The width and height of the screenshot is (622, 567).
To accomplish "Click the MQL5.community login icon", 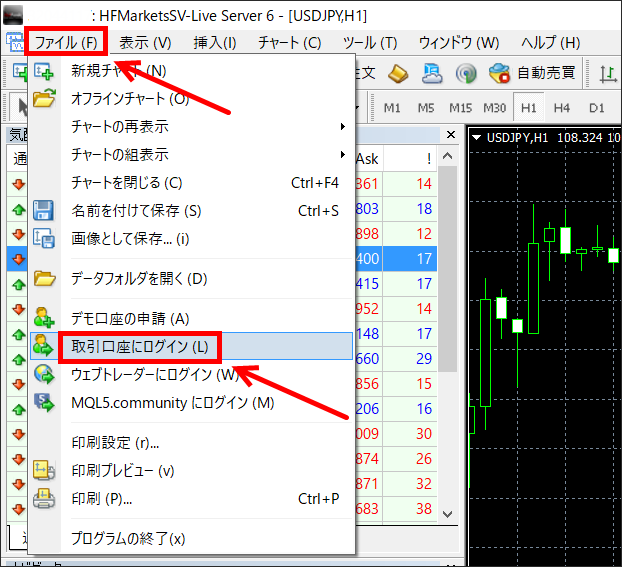I will 44,402.
